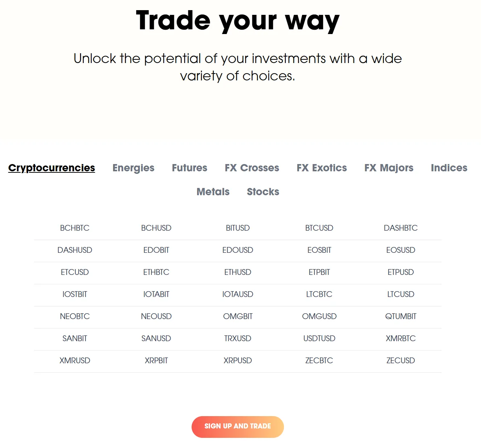
Task: Click the BTCUSD instrument
Action: pyautogui.click(x=319, y=228)
